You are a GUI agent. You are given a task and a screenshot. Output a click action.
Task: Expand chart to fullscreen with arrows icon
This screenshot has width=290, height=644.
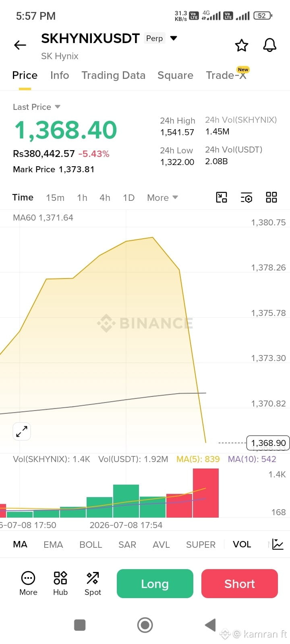tap(22, 431)
